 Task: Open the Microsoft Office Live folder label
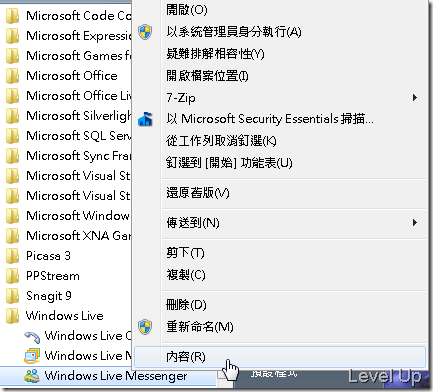[79, 96]
